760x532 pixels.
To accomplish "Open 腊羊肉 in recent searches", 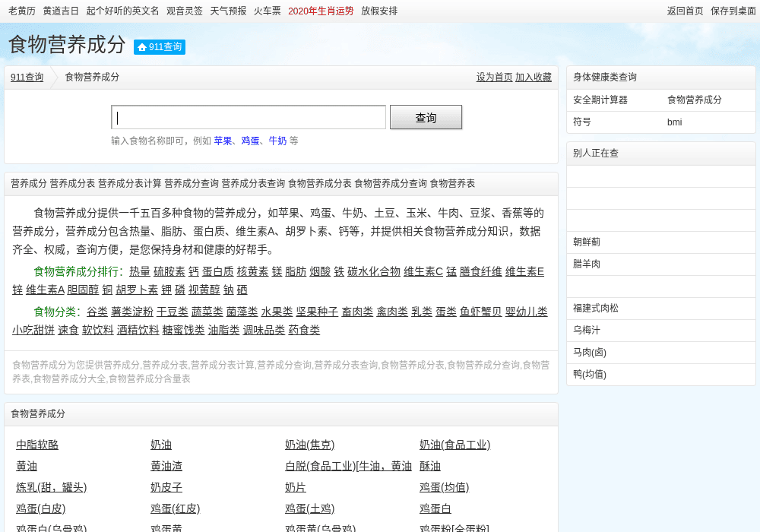I will click(x=587, y=264).
